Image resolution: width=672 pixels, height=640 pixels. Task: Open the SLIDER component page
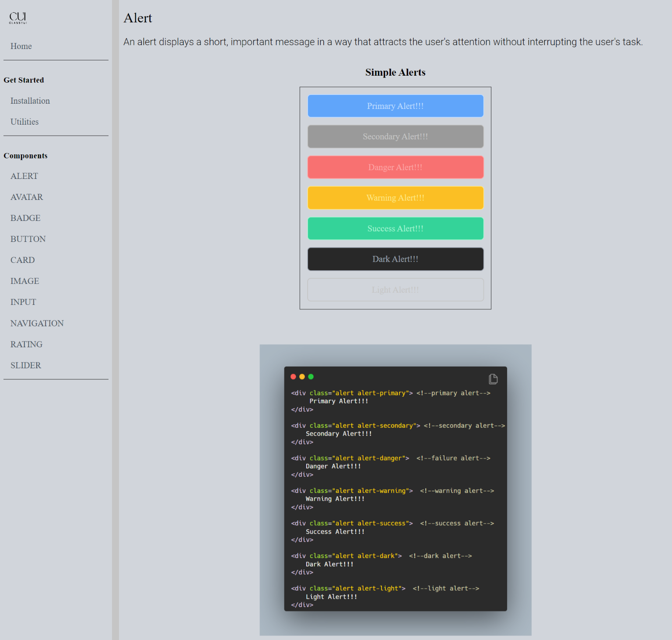pos(26,365)
